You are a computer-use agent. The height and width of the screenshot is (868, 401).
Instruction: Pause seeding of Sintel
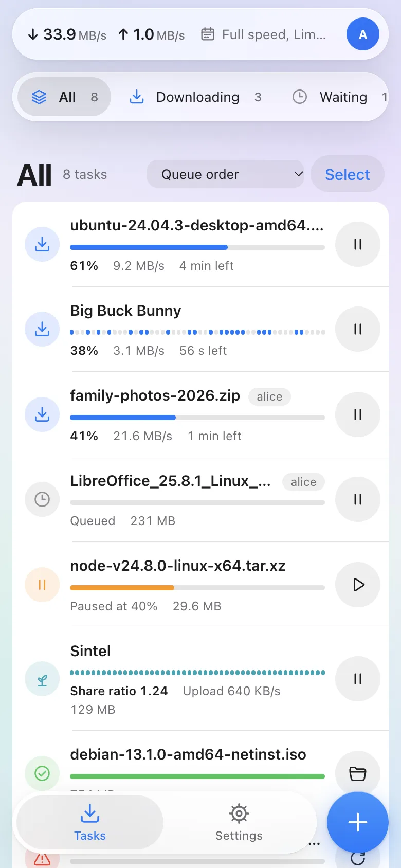(x=358, y=679)
